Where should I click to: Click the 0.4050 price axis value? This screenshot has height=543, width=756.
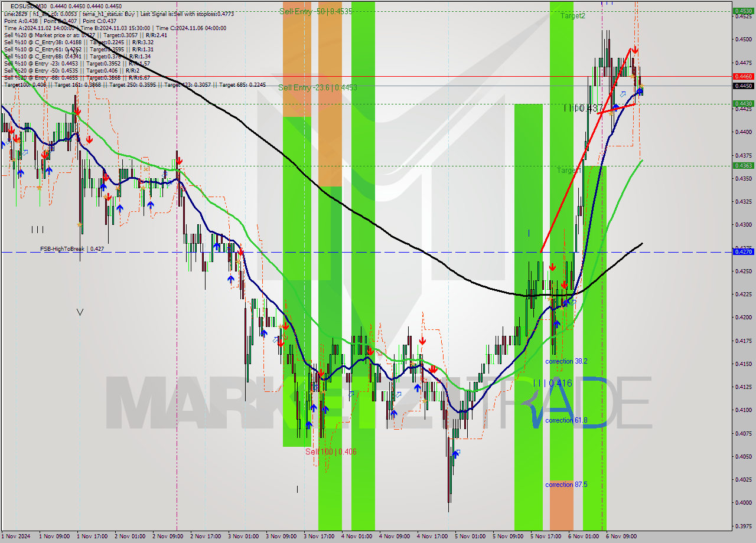(x=744, y=456)
